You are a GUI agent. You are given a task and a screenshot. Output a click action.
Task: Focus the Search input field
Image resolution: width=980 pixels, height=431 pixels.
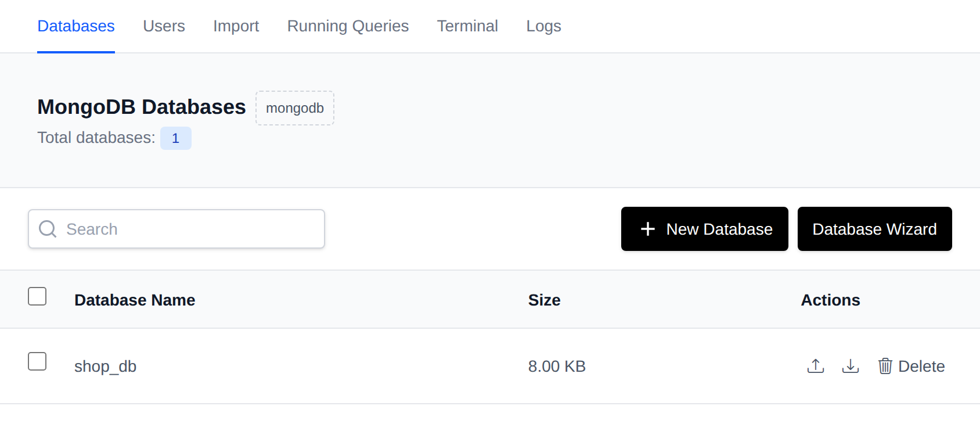pos(176,229)
